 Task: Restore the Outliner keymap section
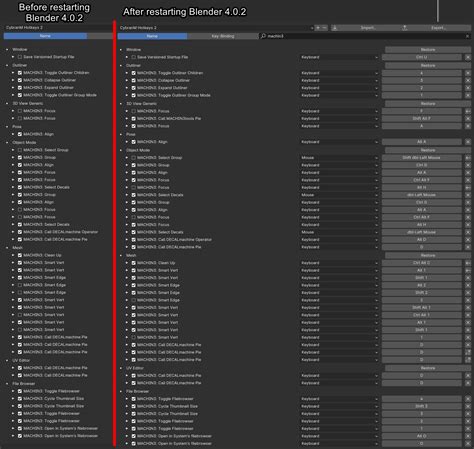[x=428, y=66]
